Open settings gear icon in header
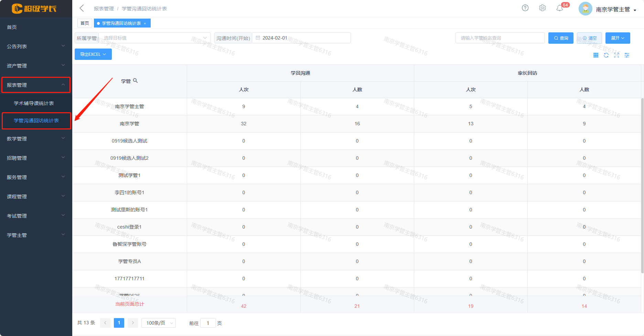Image resolution: width=644 pixels, height=336 pixels. pyautogui.click(x=542, y=8)
